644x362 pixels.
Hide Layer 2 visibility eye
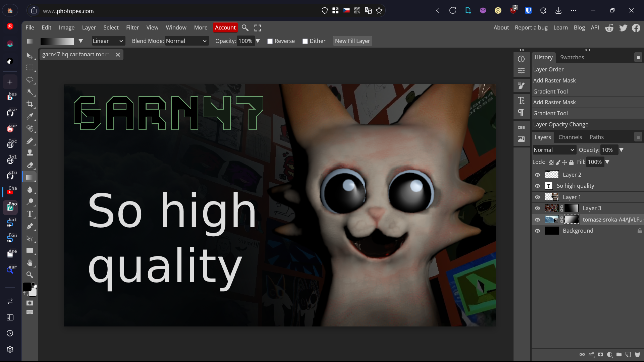pyautogui.click(x=537, y=175)
